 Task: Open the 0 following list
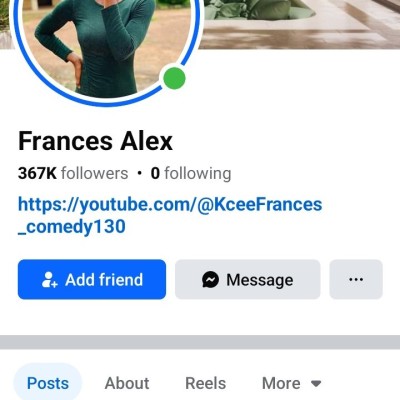pos(191,173)
